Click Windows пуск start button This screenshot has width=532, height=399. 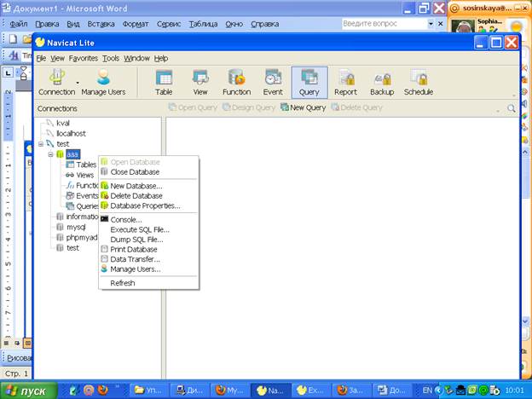coord(28,390)
